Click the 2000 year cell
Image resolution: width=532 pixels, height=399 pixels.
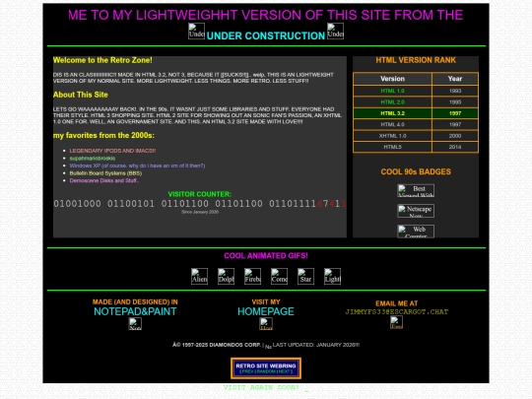pyautogui.click(x=455, y=136)
